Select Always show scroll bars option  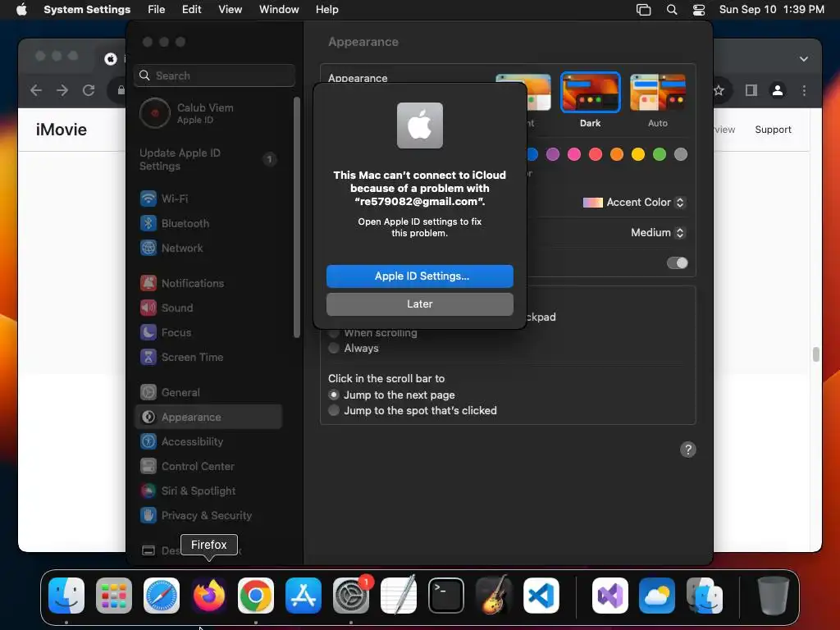334,348
